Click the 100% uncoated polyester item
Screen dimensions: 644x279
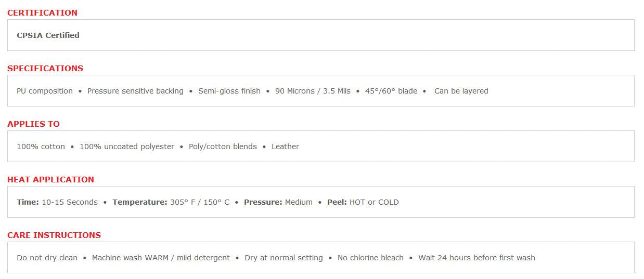pos(127,147)
